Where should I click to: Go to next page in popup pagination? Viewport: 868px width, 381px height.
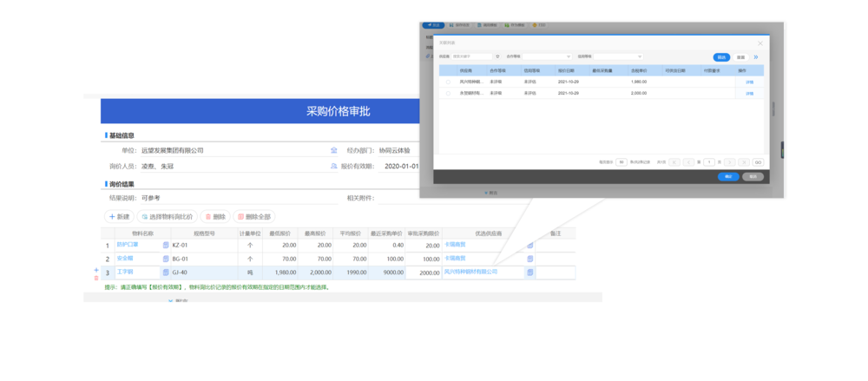click(730, 162)
